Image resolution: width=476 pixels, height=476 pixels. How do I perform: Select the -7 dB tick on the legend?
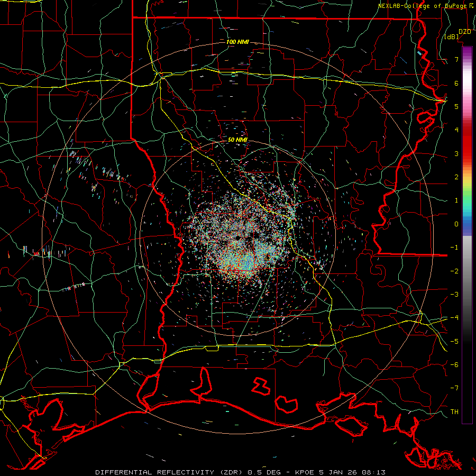click(454, 388)
